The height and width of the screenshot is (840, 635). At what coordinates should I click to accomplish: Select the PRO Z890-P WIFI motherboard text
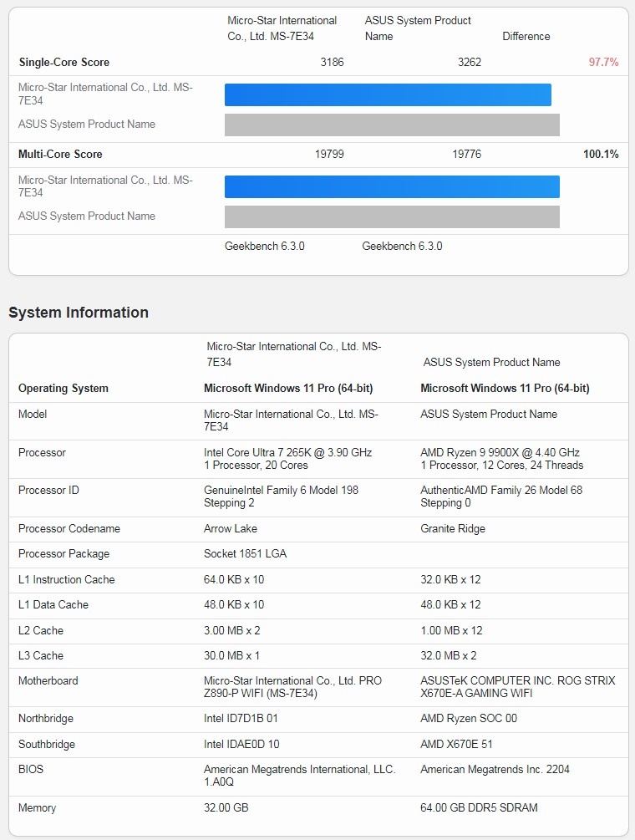pyautogui.click(x=293, y=687)
